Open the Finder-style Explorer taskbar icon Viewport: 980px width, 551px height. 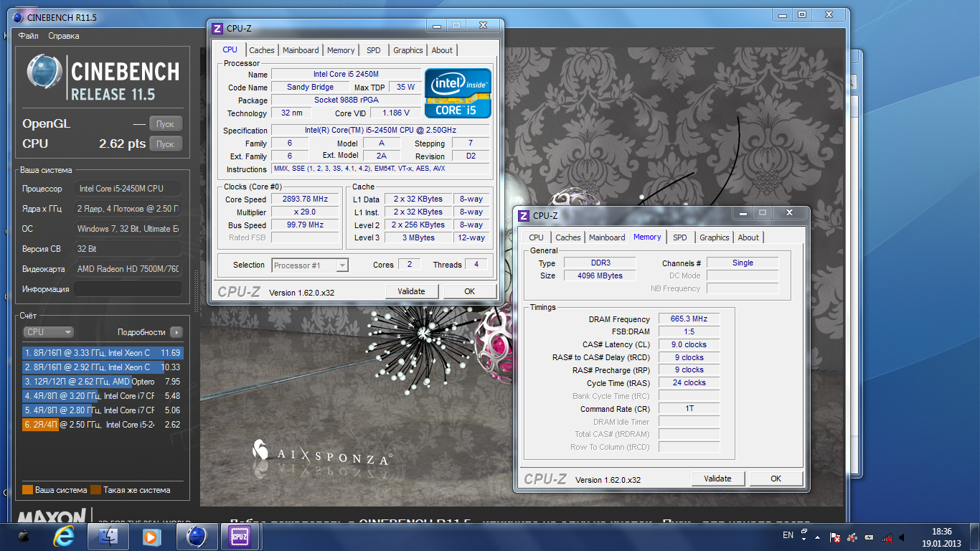(108, 536)
